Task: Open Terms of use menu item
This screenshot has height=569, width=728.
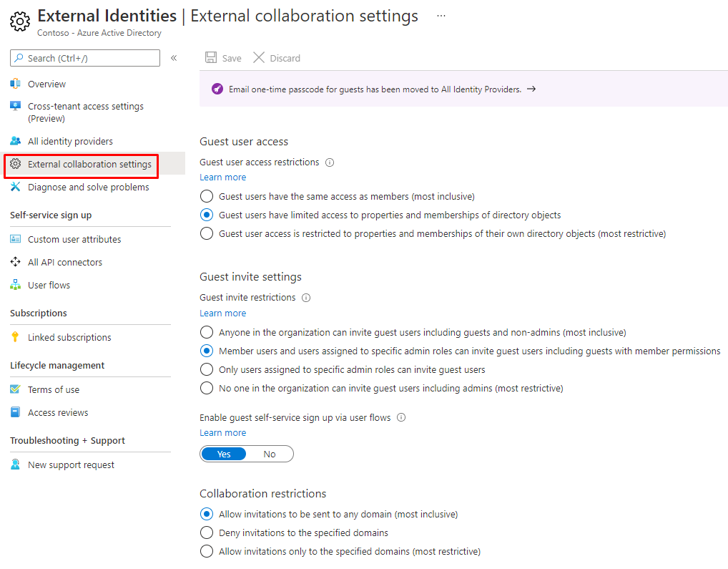Action: (54, 389)
